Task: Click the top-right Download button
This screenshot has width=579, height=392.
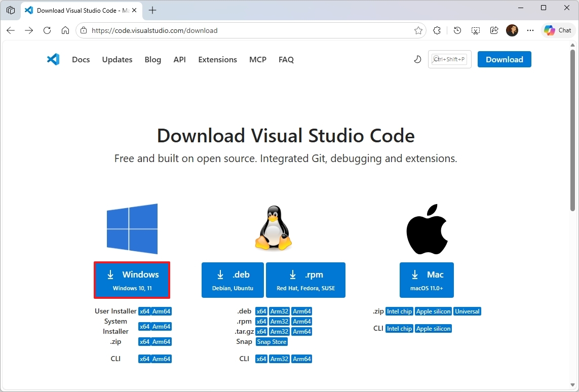Action: pyautogui.click(x=505, y=59)
